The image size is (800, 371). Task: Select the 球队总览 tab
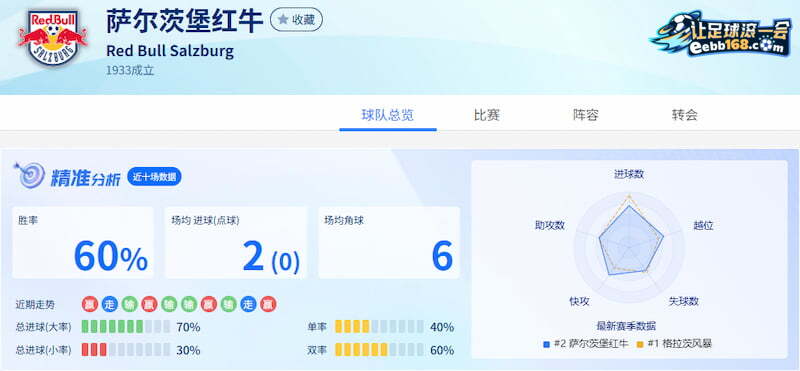tap(388, 115)
